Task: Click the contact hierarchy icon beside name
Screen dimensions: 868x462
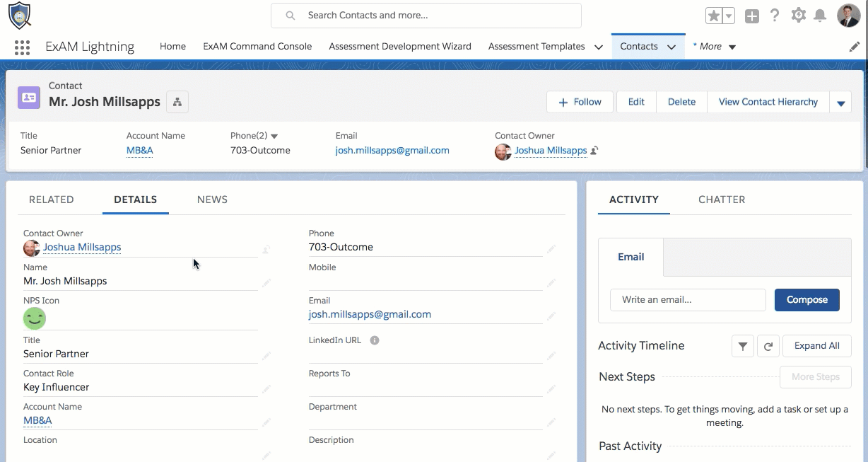Action: tap(177, 102)
